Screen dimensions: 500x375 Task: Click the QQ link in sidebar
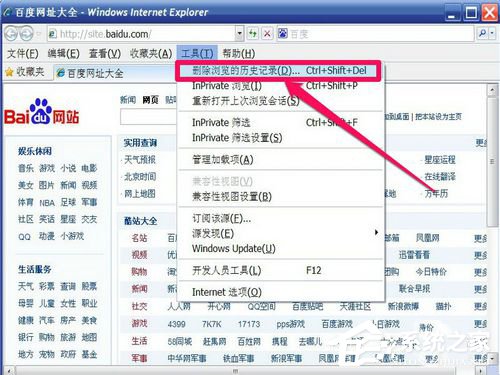[x=24, y=237]
